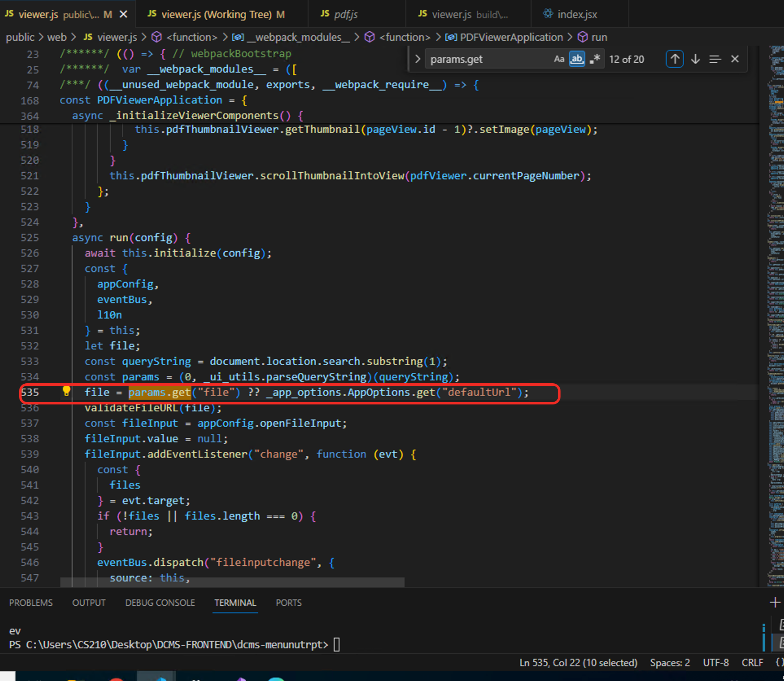The height and width of the screenshot is (681, 784).
Task: Expand the replace field chevron
Action: coord(417,59)
